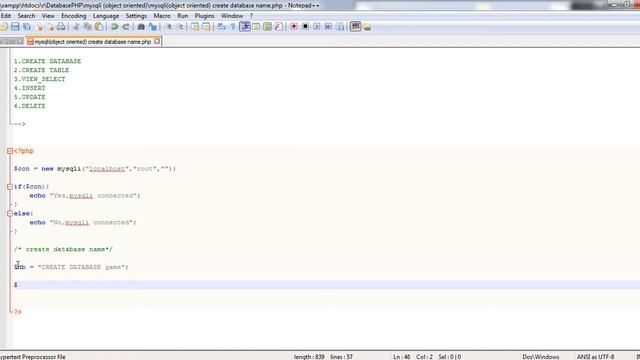This screenshot has width=640, height=360.
Task: Open the User Defined Language panel icon
Action: tap(256, 27)
